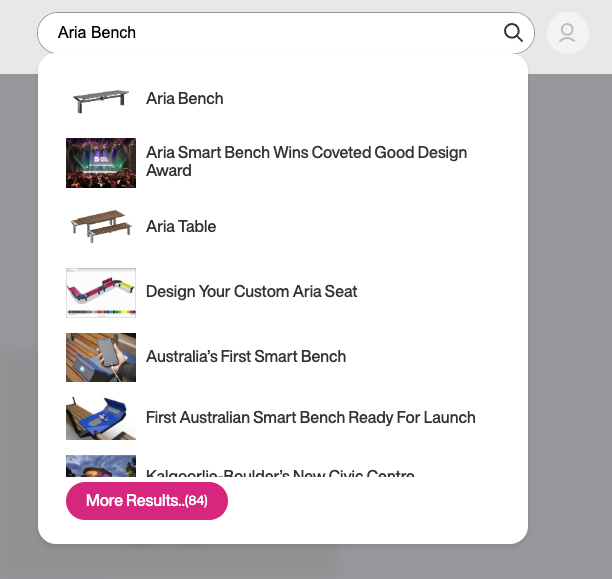The image size is (612, 579).
Task: Click the Good Design Award event thumbnail
Action: tap(101, 162)
